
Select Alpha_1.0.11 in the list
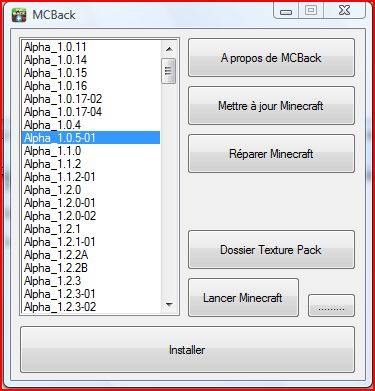(x=91, y=47)
